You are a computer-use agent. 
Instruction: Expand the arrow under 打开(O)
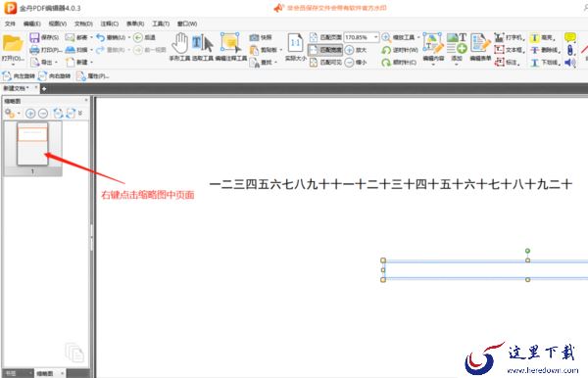coord(13,65)
